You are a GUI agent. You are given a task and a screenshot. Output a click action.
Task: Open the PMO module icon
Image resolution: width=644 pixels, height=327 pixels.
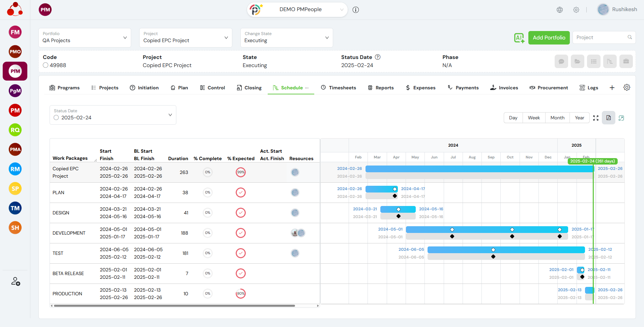[15, 52]
